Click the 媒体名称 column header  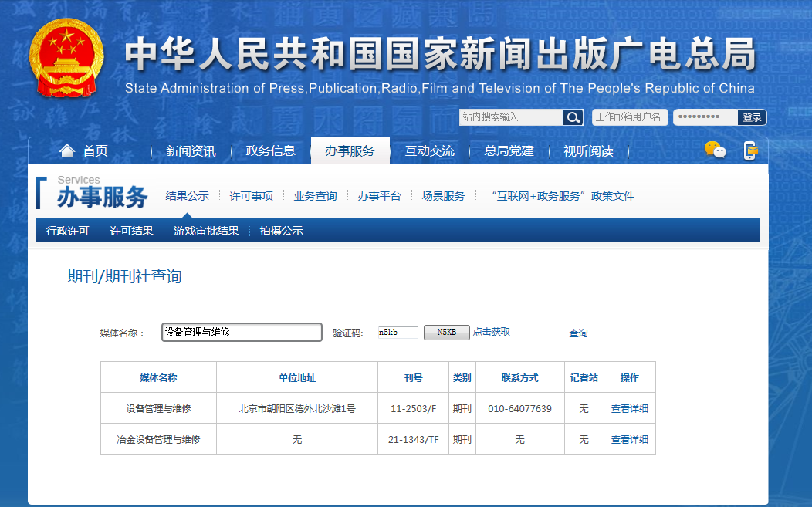[158, 378]
